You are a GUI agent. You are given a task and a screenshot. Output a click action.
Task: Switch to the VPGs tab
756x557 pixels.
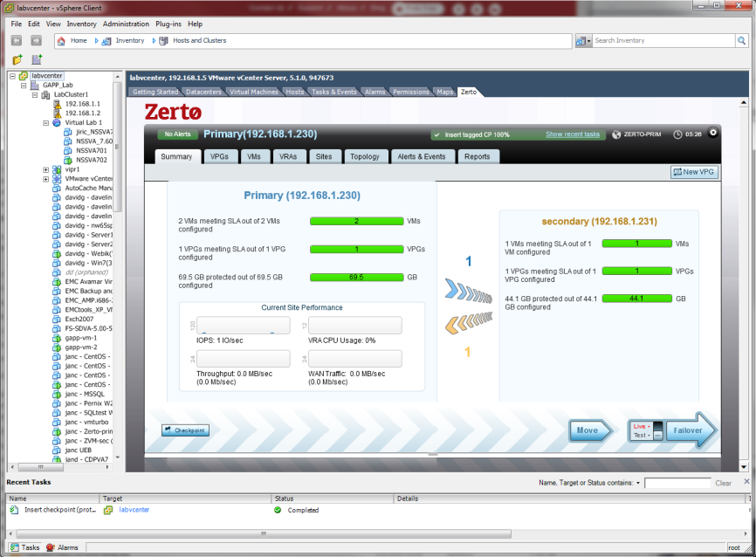pyautogui.click(x=219, y=157)
